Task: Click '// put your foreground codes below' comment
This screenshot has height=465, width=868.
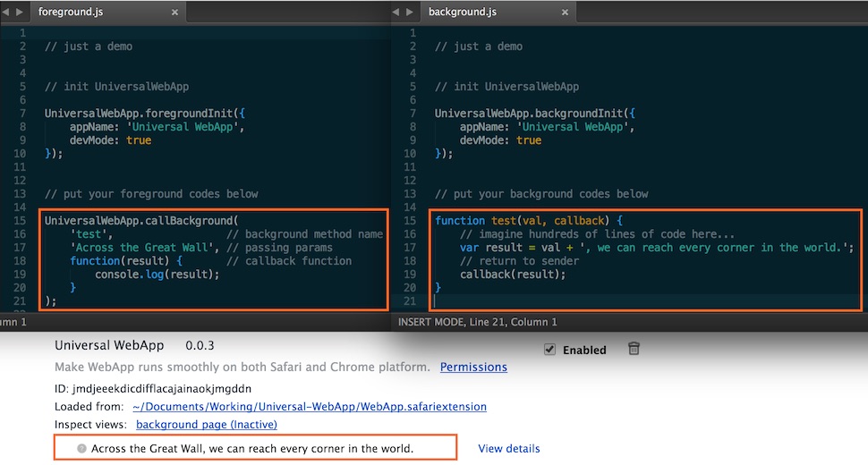Action: pos(151,194)
